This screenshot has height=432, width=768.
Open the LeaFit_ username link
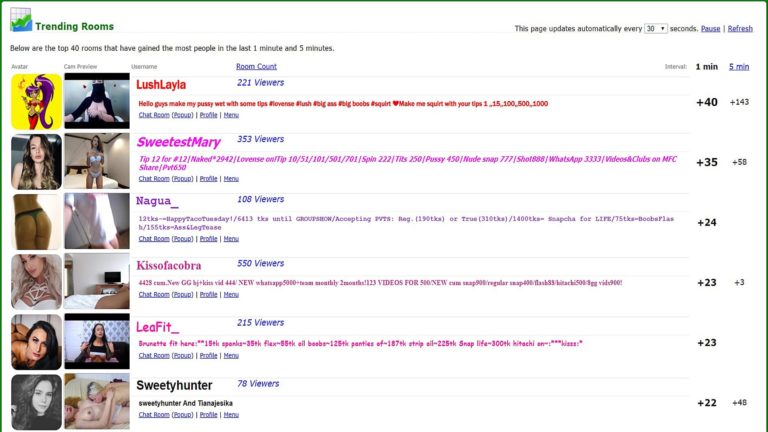pos(158,326)
